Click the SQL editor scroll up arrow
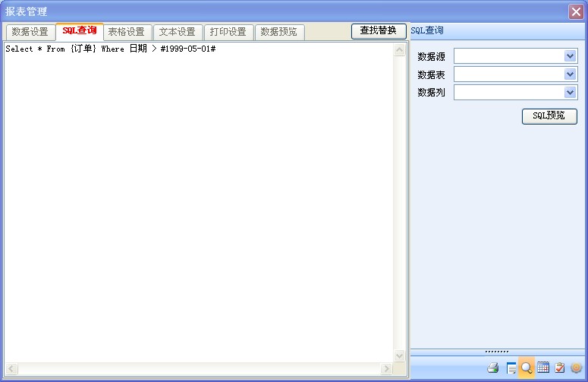The image size is (588, 382). pyautogui.click(x=400, y=50)
